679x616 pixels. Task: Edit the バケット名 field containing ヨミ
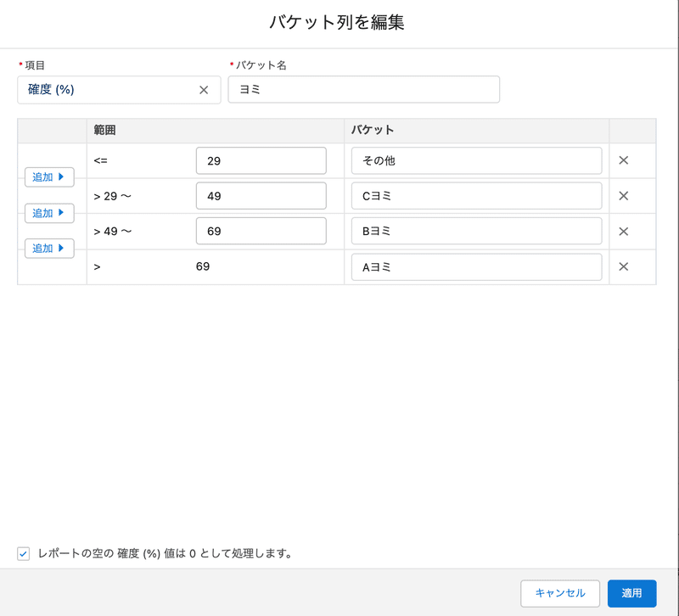pyautogui.click(x=364, y=90)
